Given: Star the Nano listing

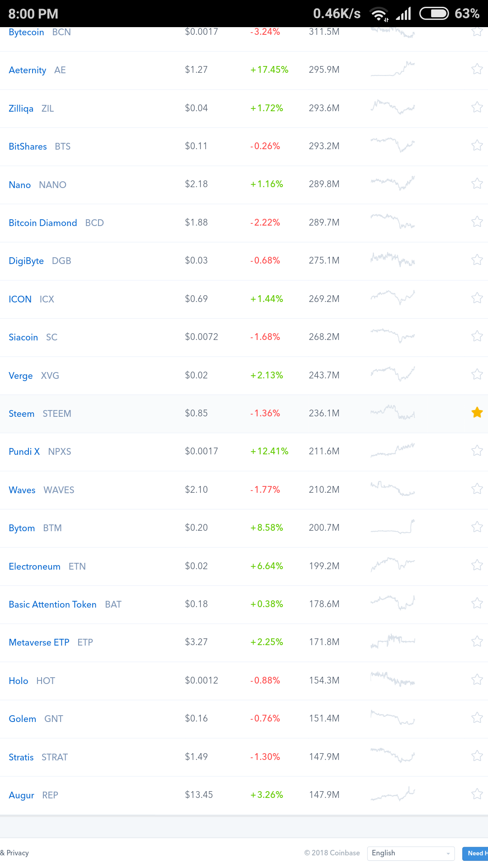Looking at the screenshot, I should coord(477,184).
